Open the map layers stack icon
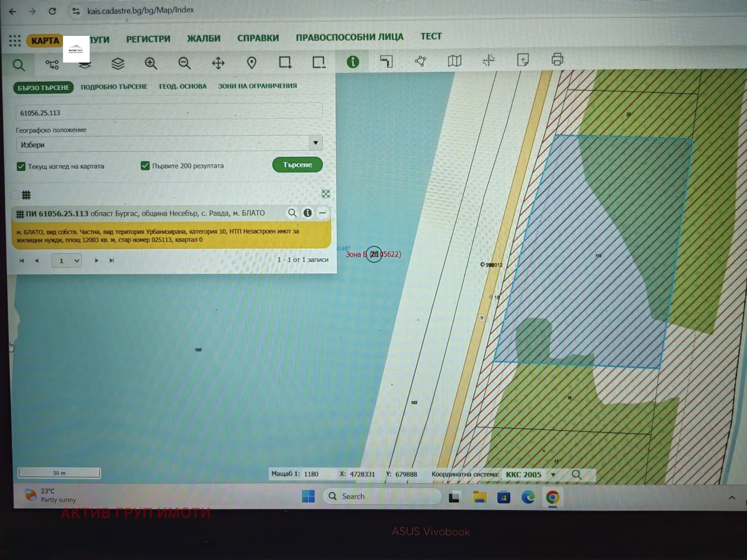 click(118, 63)
